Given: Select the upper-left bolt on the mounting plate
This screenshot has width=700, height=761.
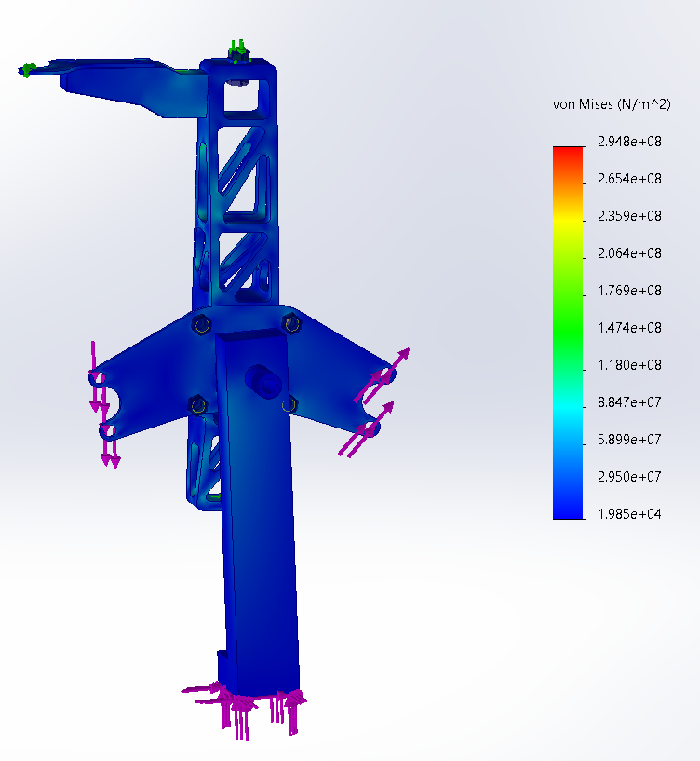Looking at the screenshot, I should [199, 324].
